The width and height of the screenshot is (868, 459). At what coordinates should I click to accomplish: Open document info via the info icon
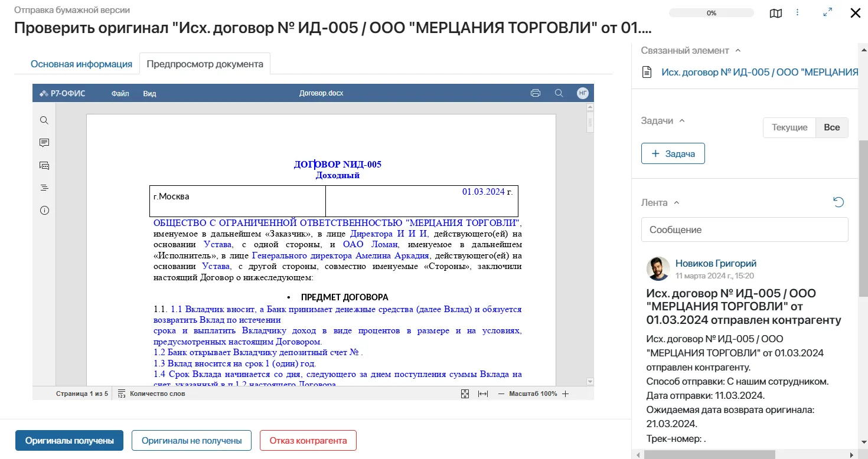(x=44, y=210)
